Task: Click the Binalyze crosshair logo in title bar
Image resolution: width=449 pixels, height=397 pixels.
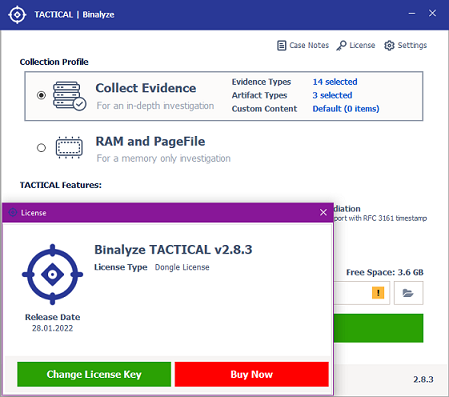Action: (17, 15)
